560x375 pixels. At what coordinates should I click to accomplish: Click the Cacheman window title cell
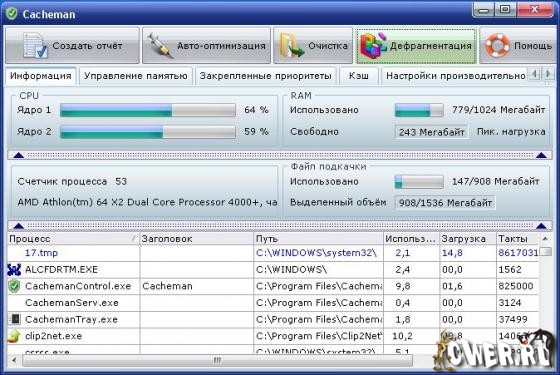coord(196,286)
